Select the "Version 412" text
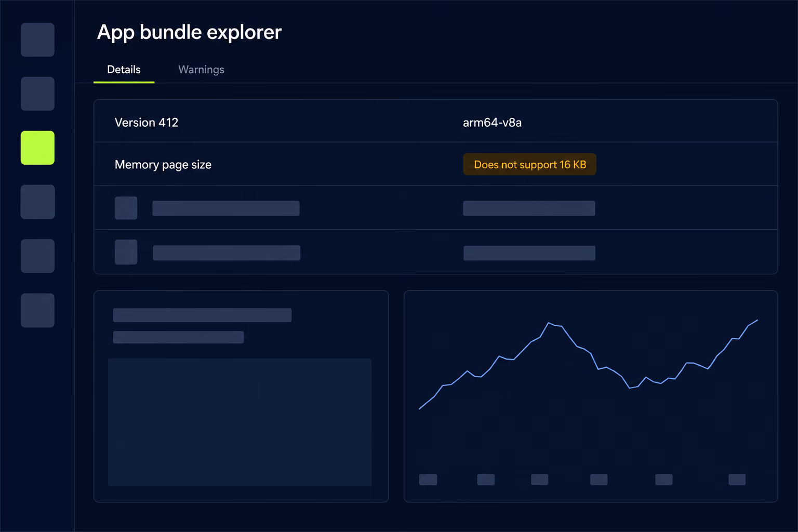The height and width of the screenshot is (532, 798). 147,123
